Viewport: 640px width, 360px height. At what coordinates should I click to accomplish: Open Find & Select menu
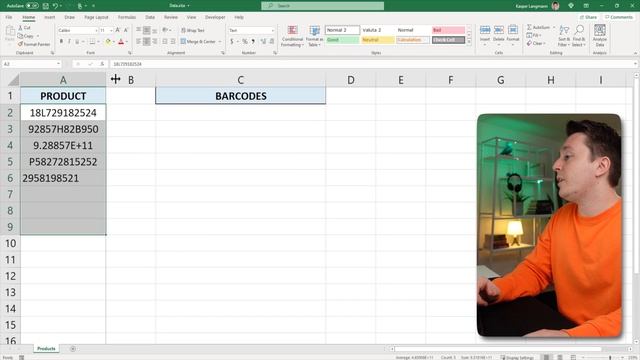(x=579, y=36)
